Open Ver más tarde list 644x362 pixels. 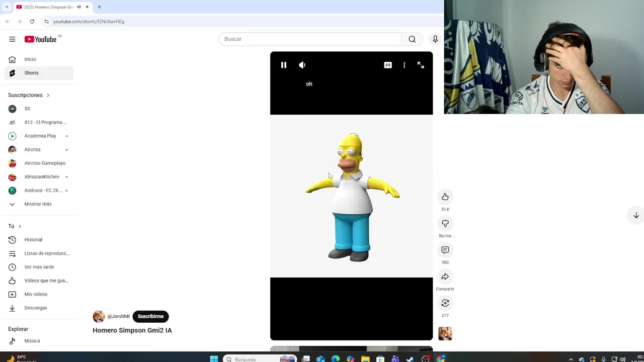[39, 267]
